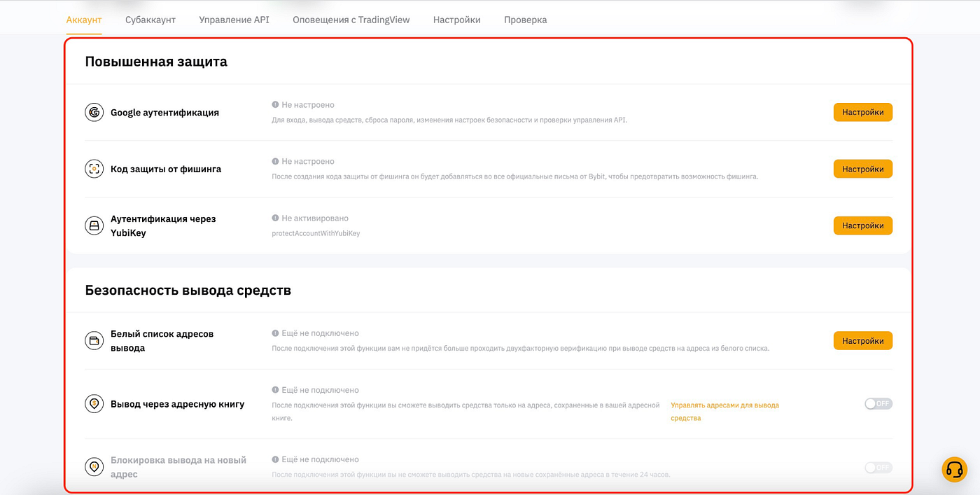Click 'Код защиты от фишинга' label

pyautogui.click(x=166, y=169)
